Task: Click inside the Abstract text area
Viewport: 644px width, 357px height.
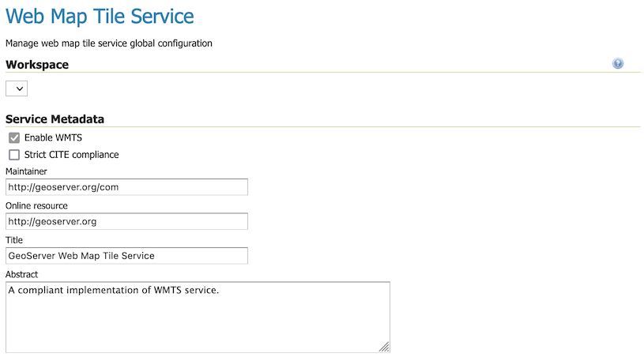Action: (198, 316)
